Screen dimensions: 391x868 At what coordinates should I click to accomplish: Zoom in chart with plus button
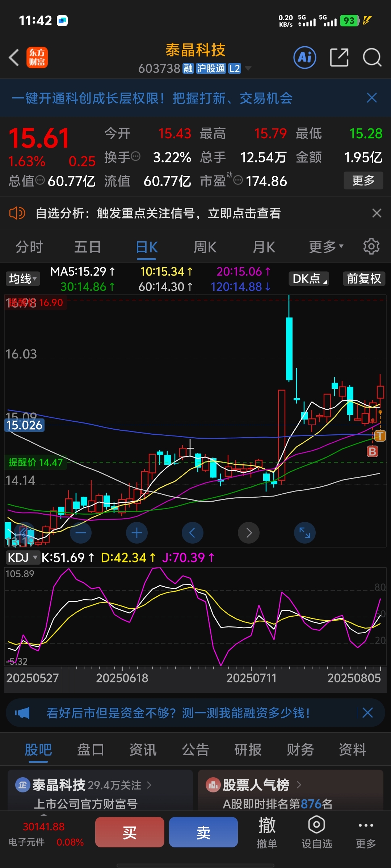coord(136,533)
